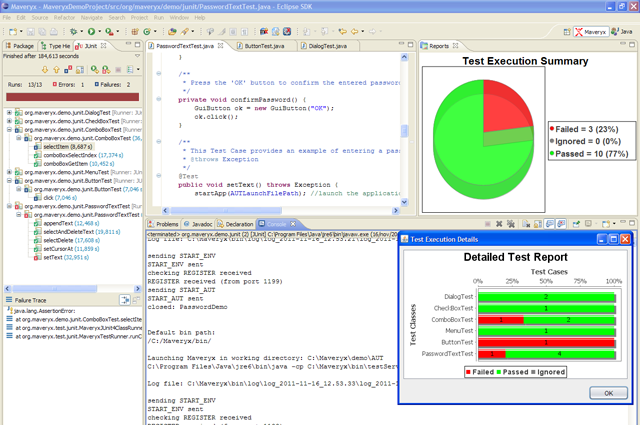Viewport: 640px width, 425px height.
Task: Click Rerun Failed Tests First icon in JUnit view
Action: (x=106, y=70)
